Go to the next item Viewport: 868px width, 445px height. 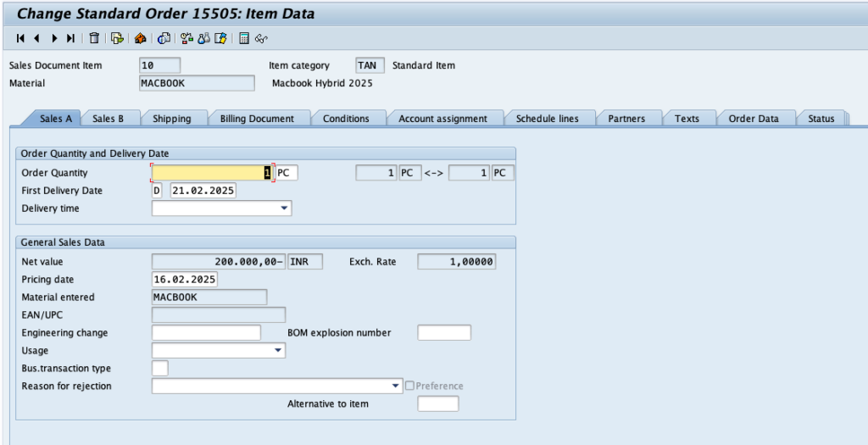pyautogui.click(x=54, y=38)
